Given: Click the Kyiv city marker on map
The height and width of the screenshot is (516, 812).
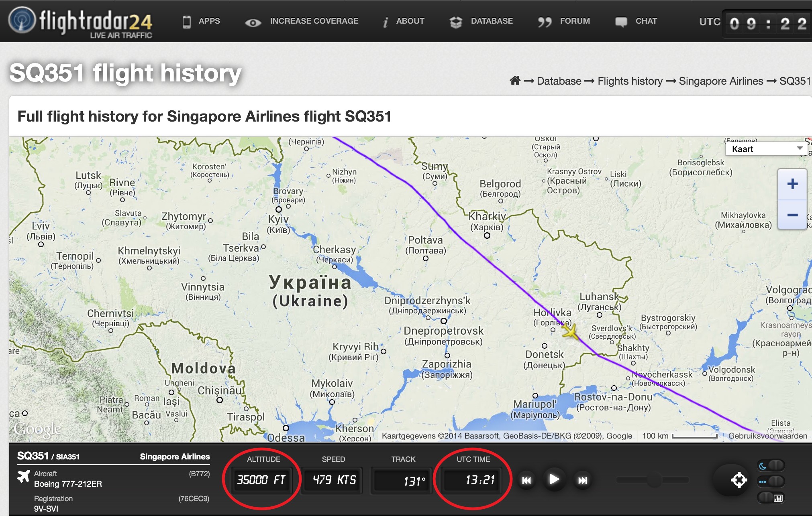Looking at the screenshot, I should (x=278, y=209).
